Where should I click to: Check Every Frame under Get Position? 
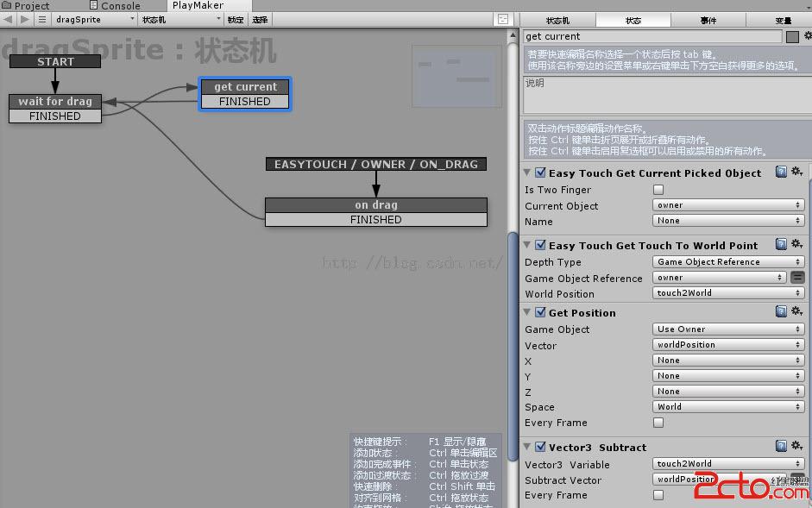pos(658,423)
